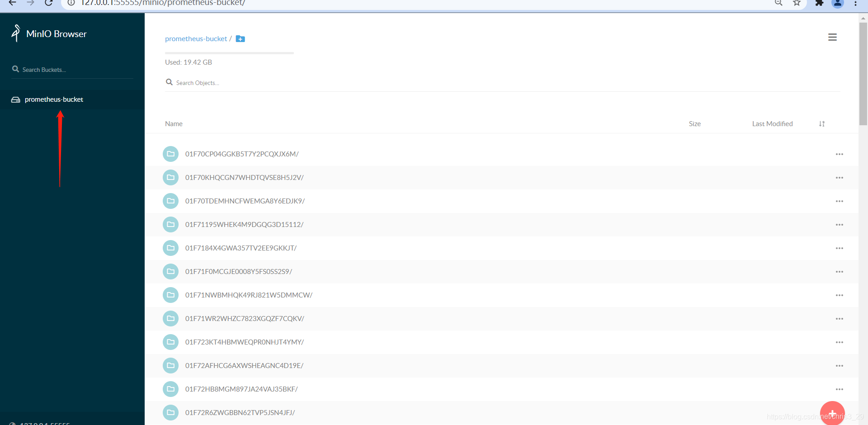Open folder 01F71F0MCGJE0008Y5FS0SS2S9/
868x425 pixels.
point(239,272)
